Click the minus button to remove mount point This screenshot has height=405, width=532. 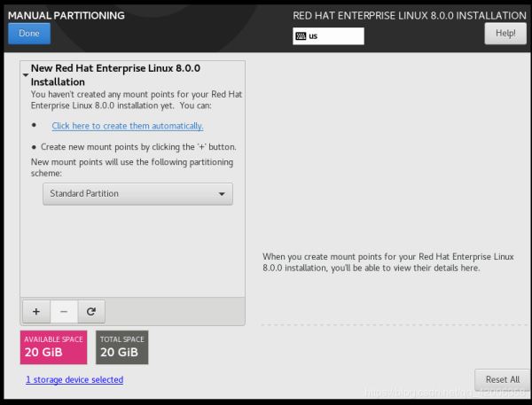pyautogui.click(x=64, y=311)
